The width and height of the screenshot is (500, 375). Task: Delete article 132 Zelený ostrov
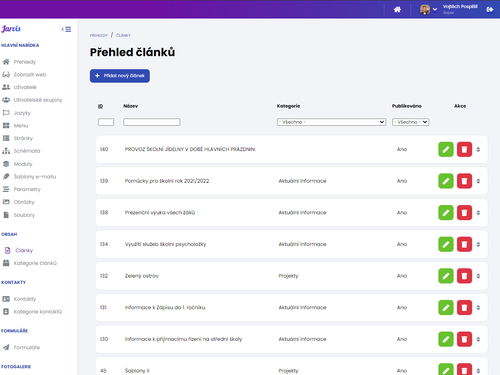click(464, 276)
